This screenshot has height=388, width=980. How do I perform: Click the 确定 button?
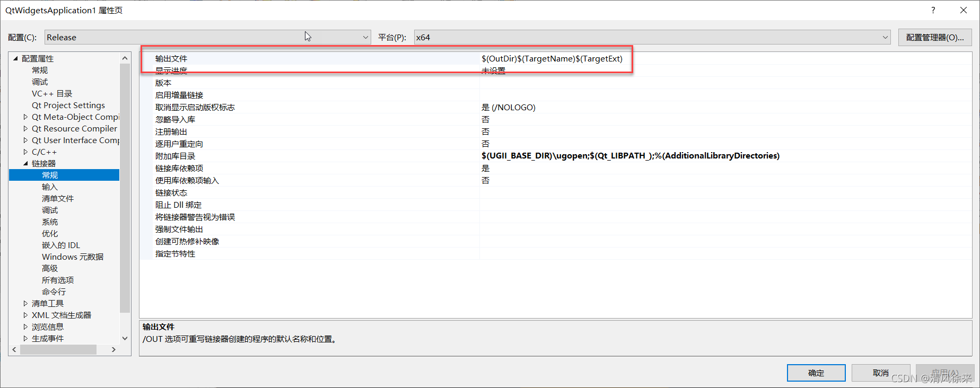[816, 373]
